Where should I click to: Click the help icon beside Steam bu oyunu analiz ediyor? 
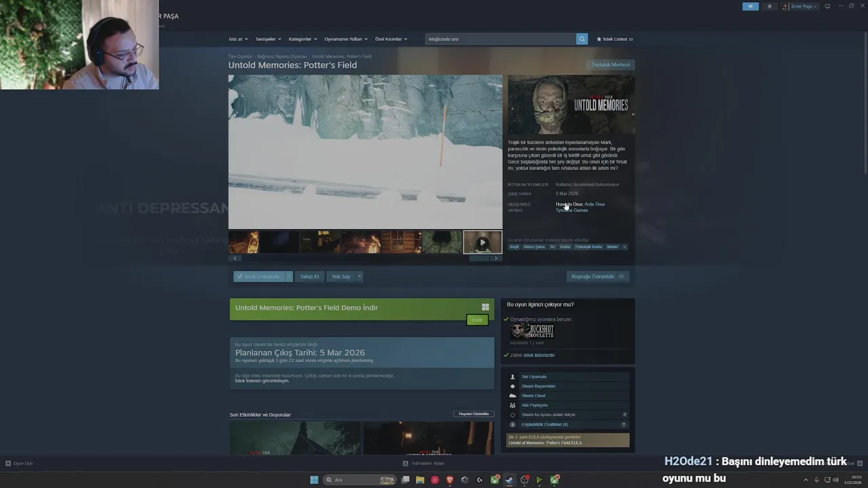pos(625,415)
